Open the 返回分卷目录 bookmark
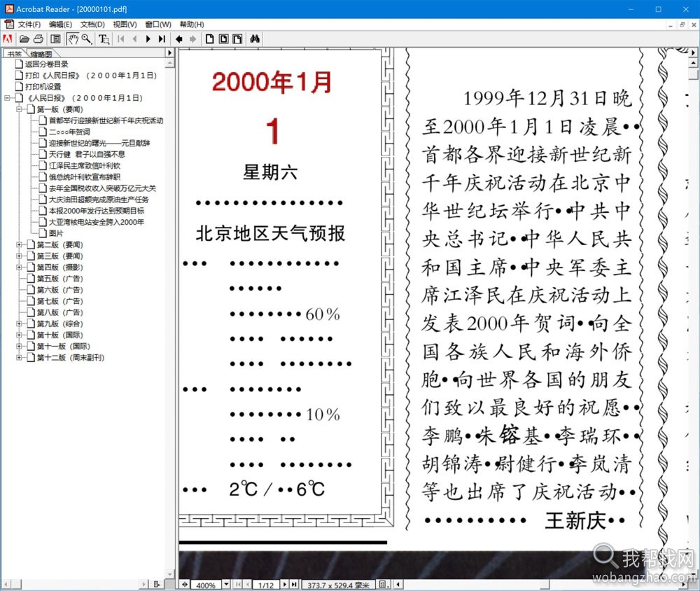 coord(46,64)
